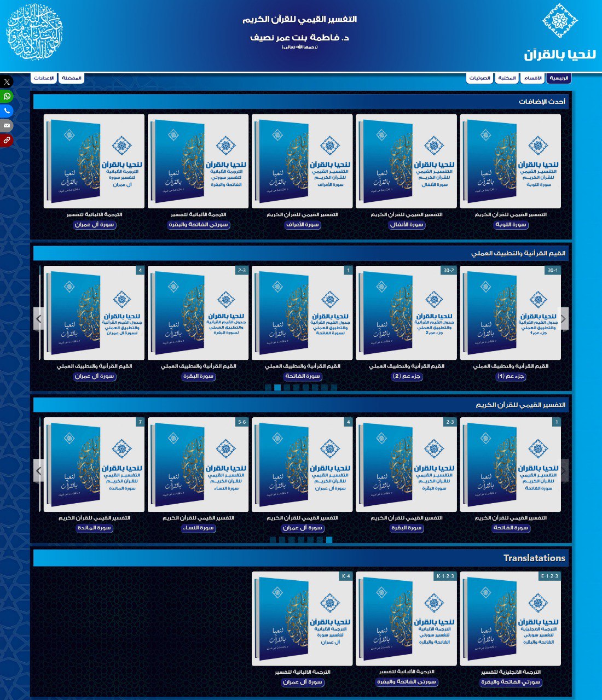Click the right arrow of the القيم القرآنية carousel
Screen dimensions: 602x700
pyautogui.click(x=563, y=318)
